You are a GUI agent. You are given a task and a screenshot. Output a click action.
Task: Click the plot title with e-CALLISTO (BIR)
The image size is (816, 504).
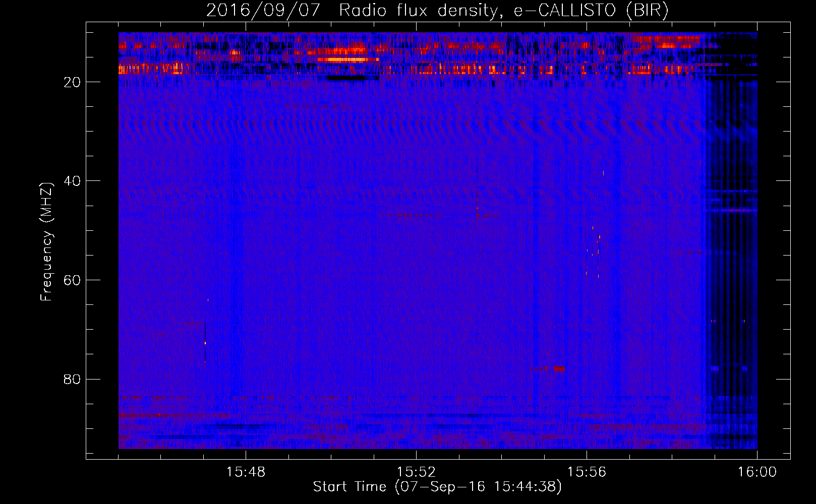point(437,10)
